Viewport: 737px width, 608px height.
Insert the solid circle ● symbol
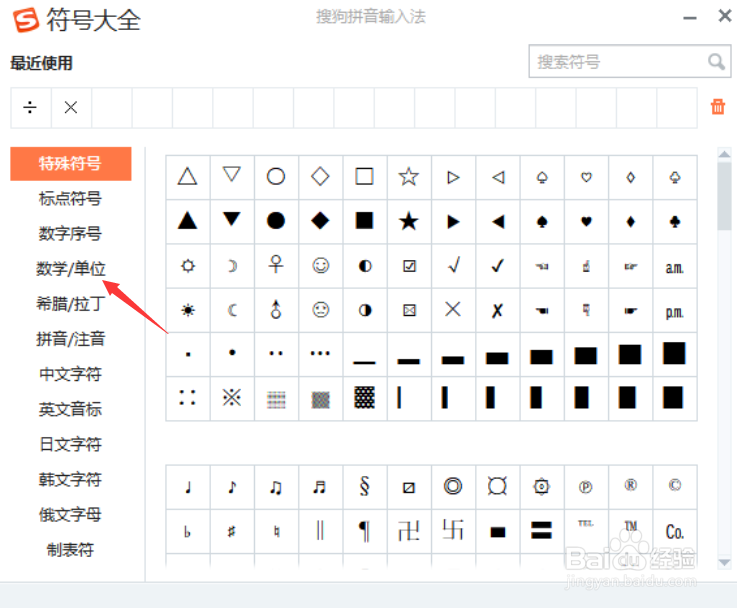[x=276, y=221]
